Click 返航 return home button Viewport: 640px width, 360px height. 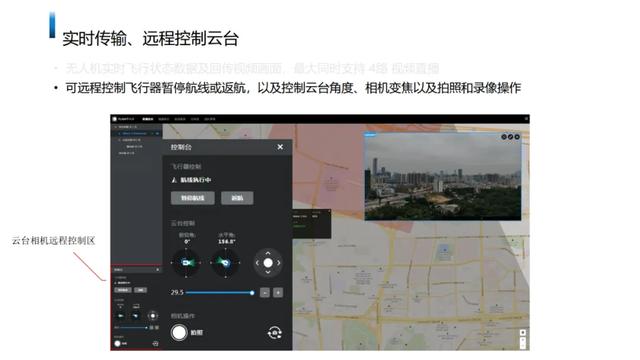(x=237, y=198)
